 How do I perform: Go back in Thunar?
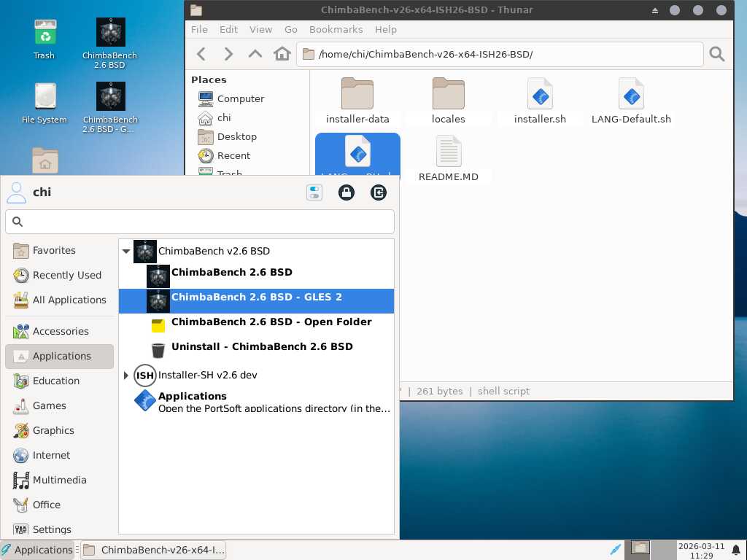[x=201, y=54]
